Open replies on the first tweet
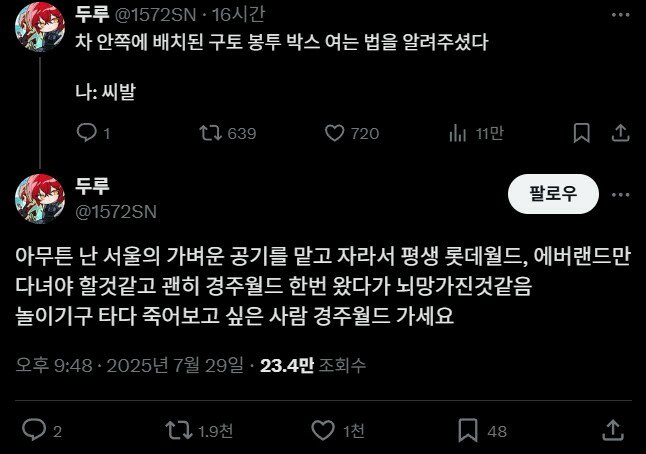646x454 pixels. click(93, 133)
